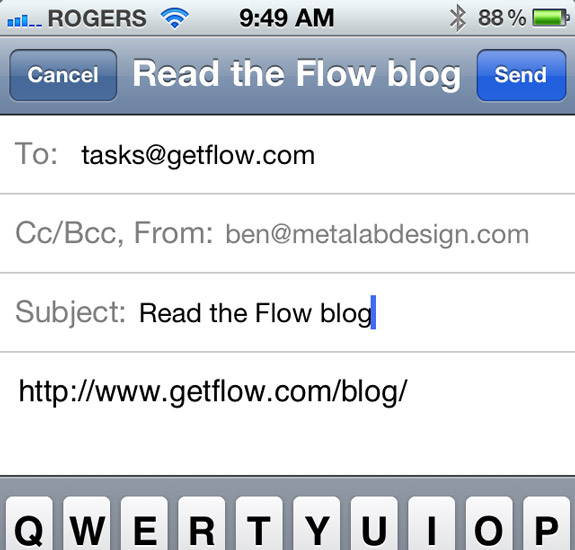The width and height of the screenshot is (575, 550).
Task: Tap the To: recipient field
Action: pos(288,154)
